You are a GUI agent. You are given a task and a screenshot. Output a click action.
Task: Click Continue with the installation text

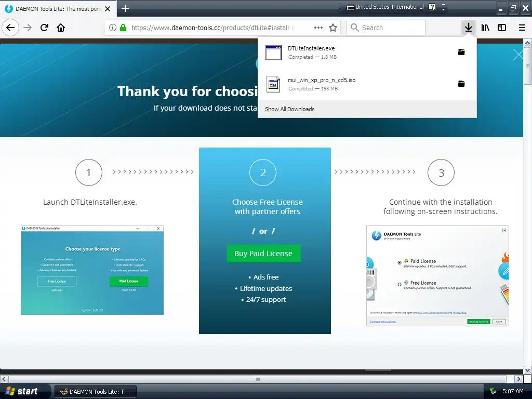(441, 207)
